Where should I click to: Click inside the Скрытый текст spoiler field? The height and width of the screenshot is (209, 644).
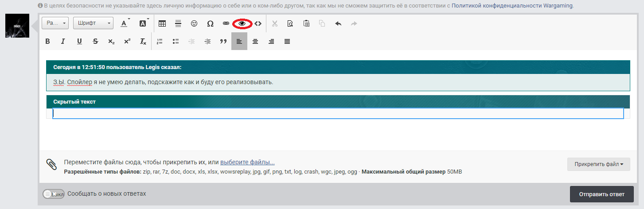pyautogui.click(x=338, y=113)
